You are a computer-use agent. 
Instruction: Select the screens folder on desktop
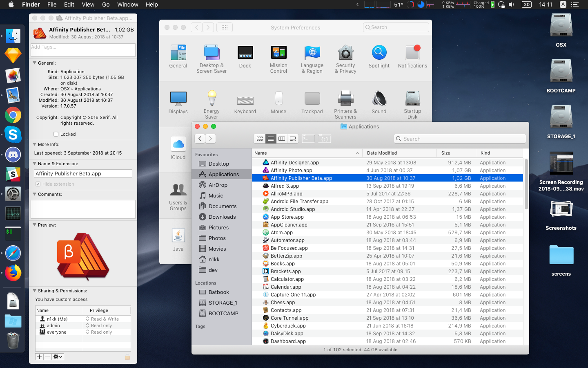point(561,260)
